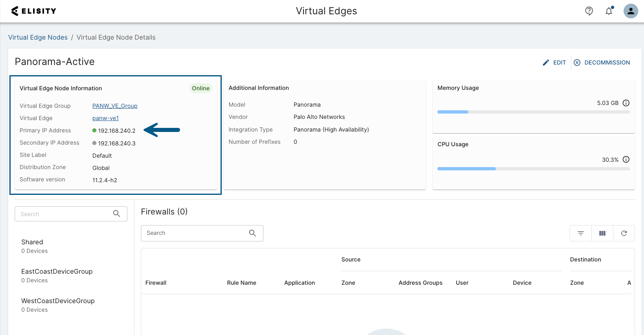Sort by User column header
The height and width of the screenshot is (335, 644).
pyautogui.click(x=462, y=283)
